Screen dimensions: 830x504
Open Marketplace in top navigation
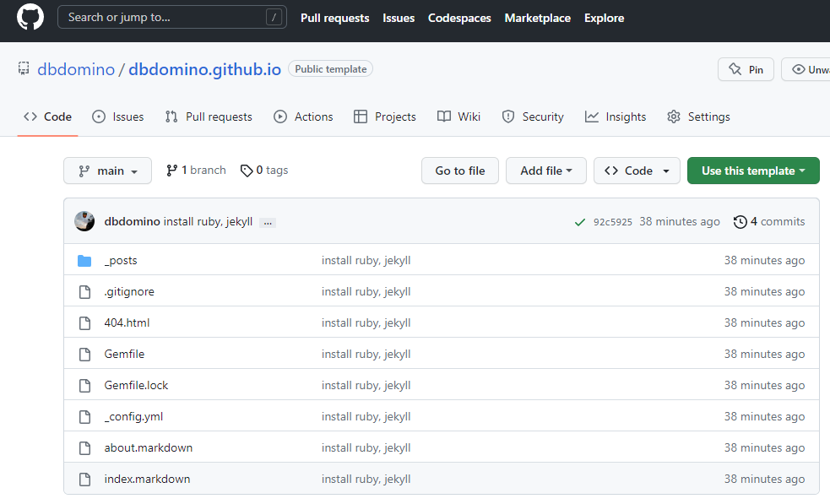[538, 18]
